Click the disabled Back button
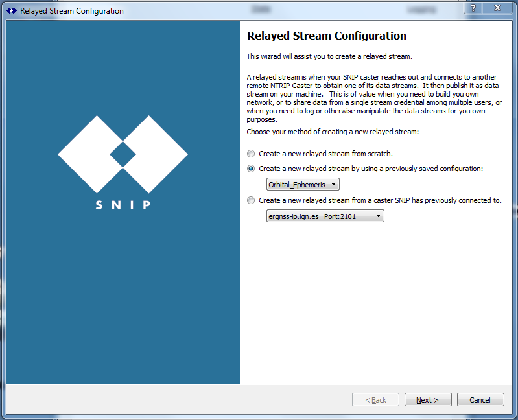 click(x=375, y=399)
